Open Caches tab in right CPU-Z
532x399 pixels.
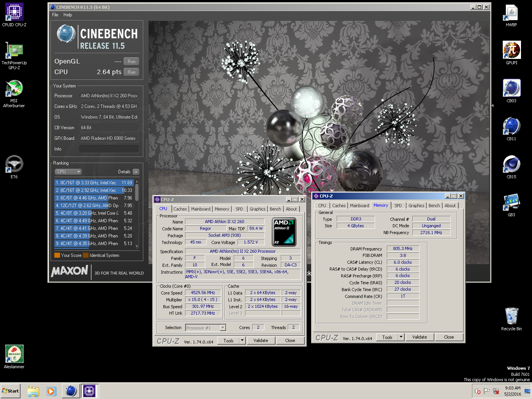tap(339, 206)
